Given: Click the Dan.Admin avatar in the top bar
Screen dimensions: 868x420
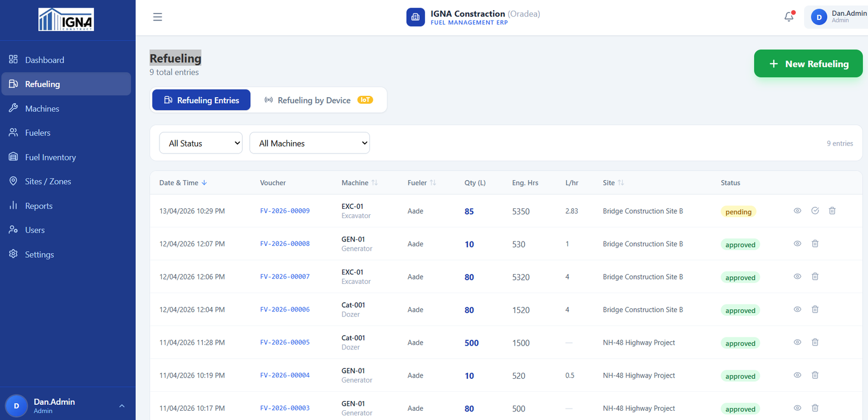Looking at the screenshot, I should [x=819, y=17].
